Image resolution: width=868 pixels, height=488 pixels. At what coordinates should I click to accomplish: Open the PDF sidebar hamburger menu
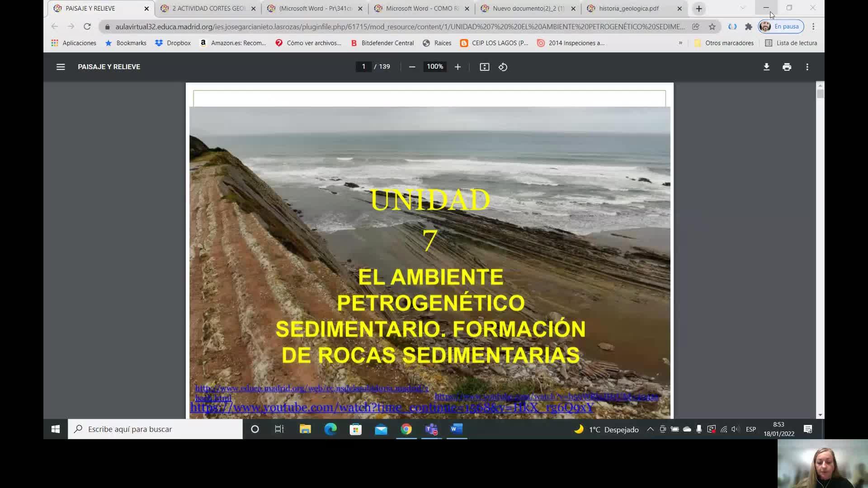[x=61, y=67]
